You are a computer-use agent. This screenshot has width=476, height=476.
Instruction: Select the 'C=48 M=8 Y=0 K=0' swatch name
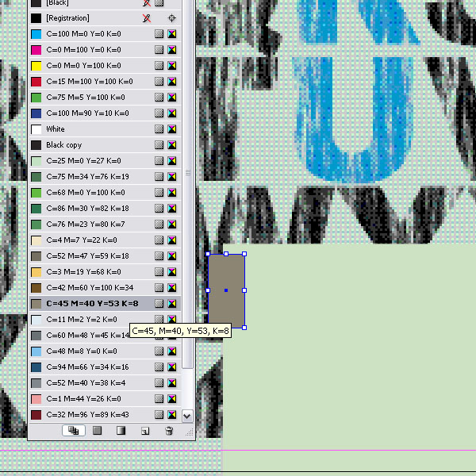82,351
